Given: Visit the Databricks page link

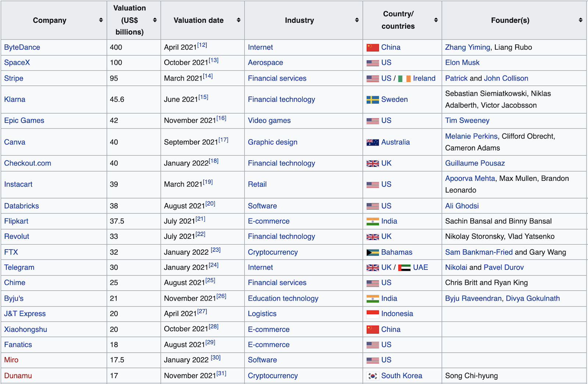Looking at the screenshot, I should pos(22,206).
